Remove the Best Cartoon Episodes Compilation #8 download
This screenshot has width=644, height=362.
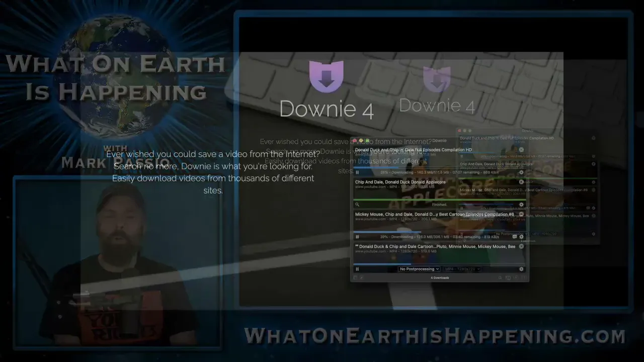(x=521, y=214)
